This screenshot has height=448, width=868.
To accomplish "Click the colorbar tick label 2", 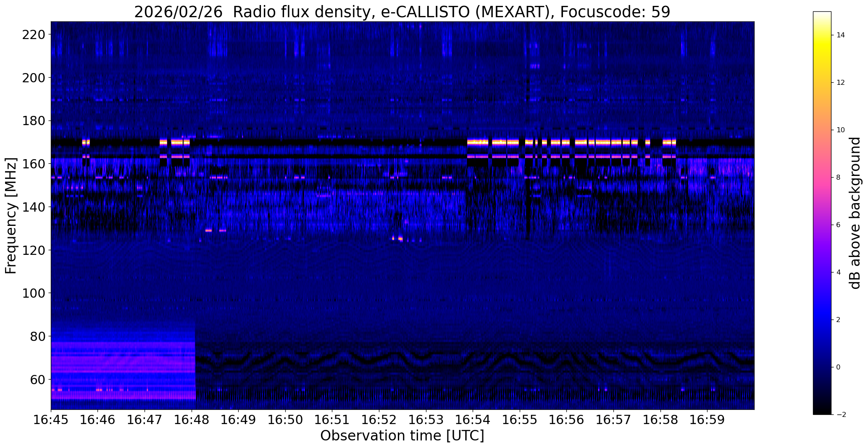I will tap(839, 320).
